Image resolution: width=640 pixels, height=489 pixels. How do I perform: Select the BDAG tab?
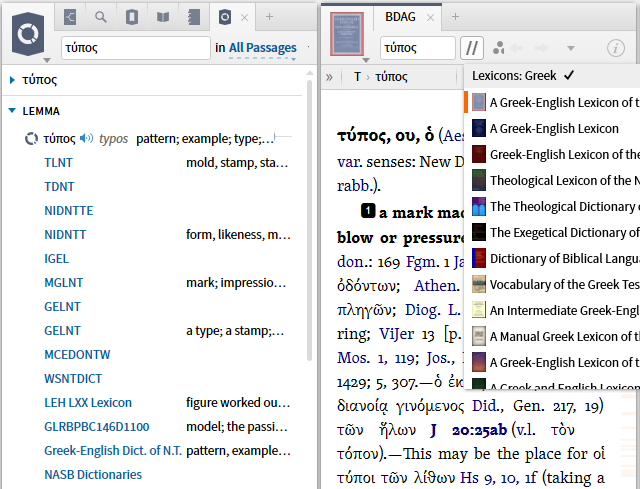(400, 17)
